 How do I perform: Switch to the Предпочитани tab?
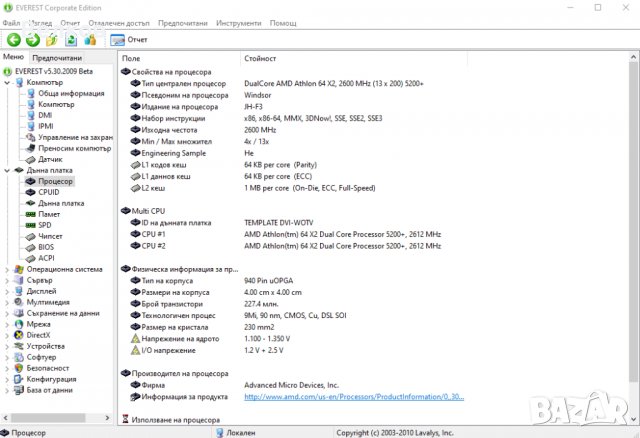point(57,58)
